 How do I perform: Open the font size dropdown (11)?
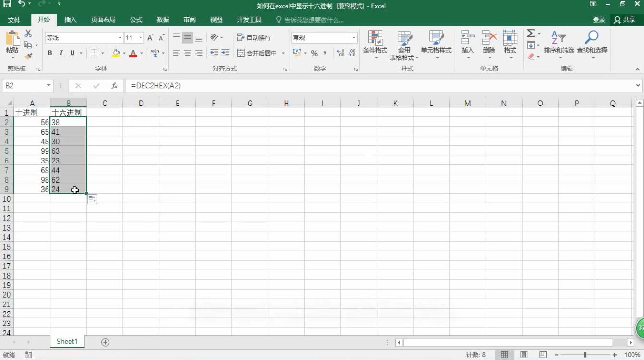[x=141, y=38]
